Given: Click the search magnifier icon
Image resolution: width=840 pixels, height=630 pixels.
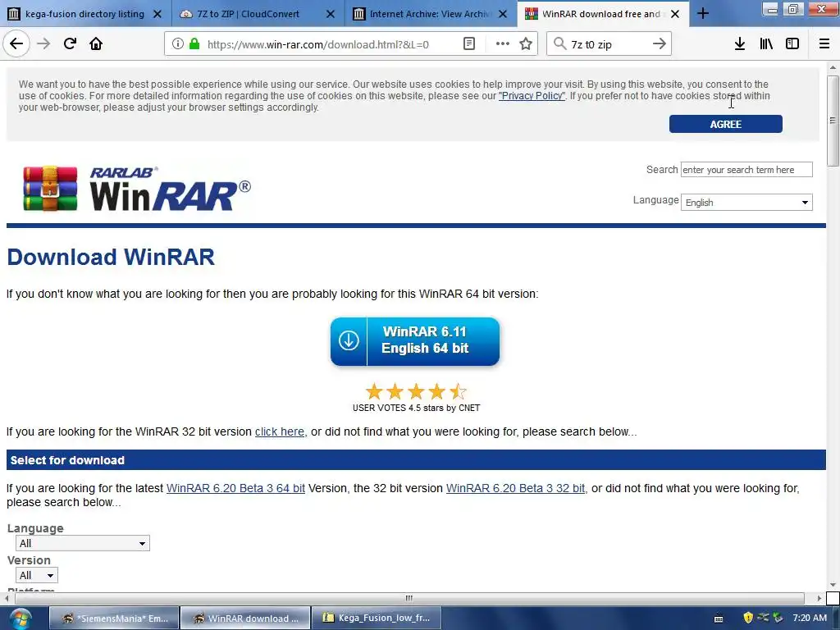Looking at the screenshot, I should click(x=559, y=44).
